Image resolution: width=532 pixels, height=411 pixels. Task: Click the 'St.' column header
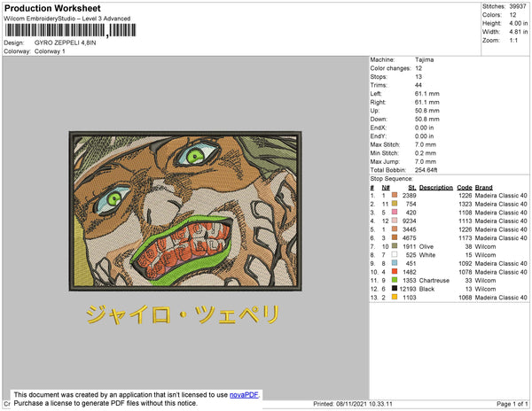coord(412,188)
